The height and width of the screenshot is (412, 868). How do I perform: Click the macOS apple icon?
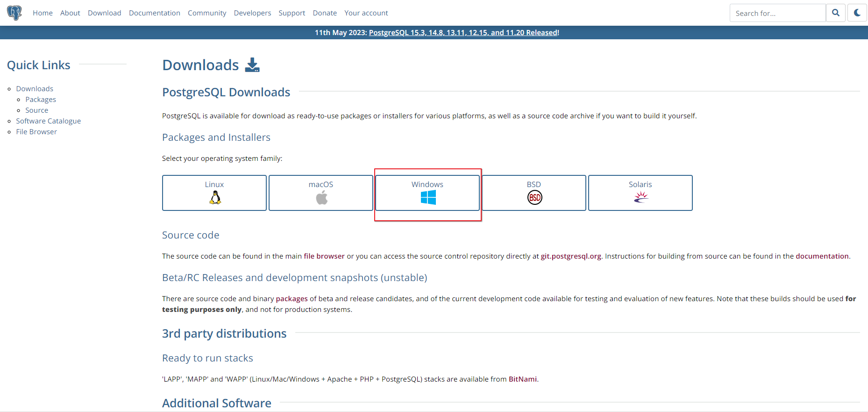(321, 198)
